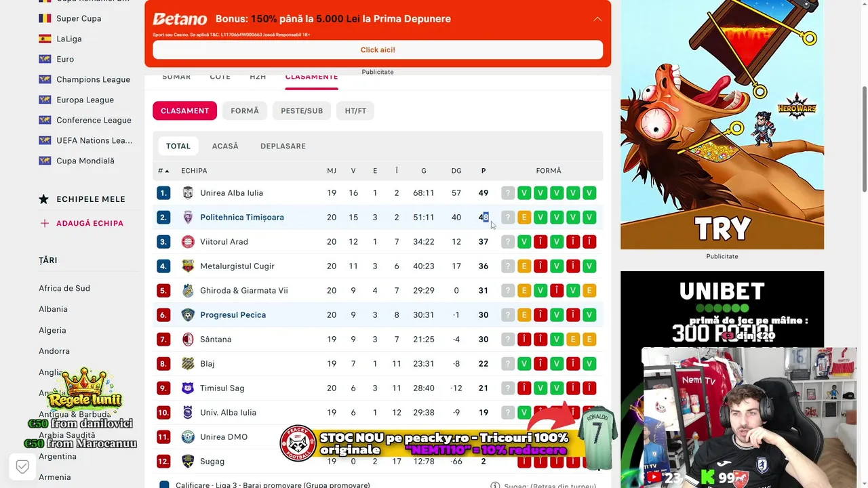
Task: Click the plus icon for Adaugă Echipa
Action: pyautogui.click(x=44, y=223)
